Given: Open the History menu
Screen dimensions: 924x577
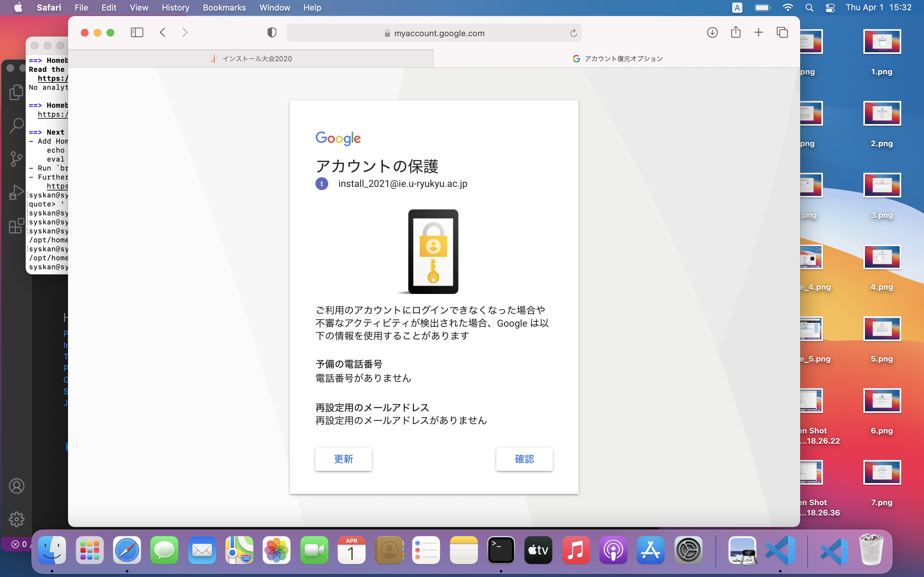Looking at the screenshot, I should click(x=175, y=8).
